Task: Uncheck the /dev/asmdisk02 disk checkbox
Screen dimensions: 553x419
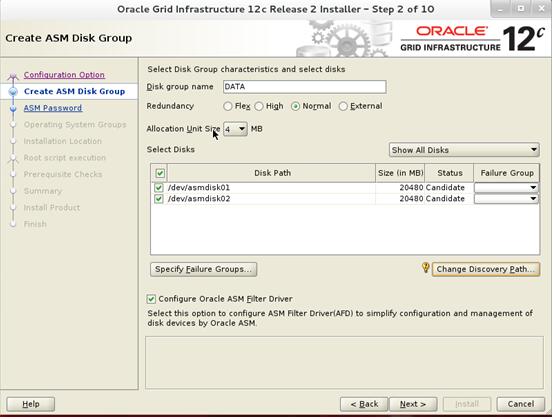Action: point(159,199)
